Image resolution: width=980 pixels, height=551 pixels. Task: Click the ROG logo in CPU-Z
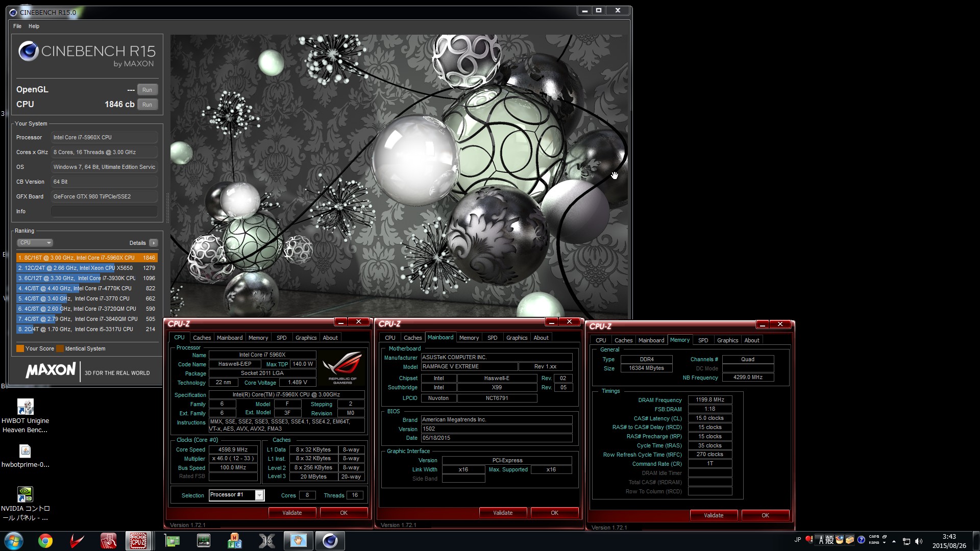tap(342, 367)
